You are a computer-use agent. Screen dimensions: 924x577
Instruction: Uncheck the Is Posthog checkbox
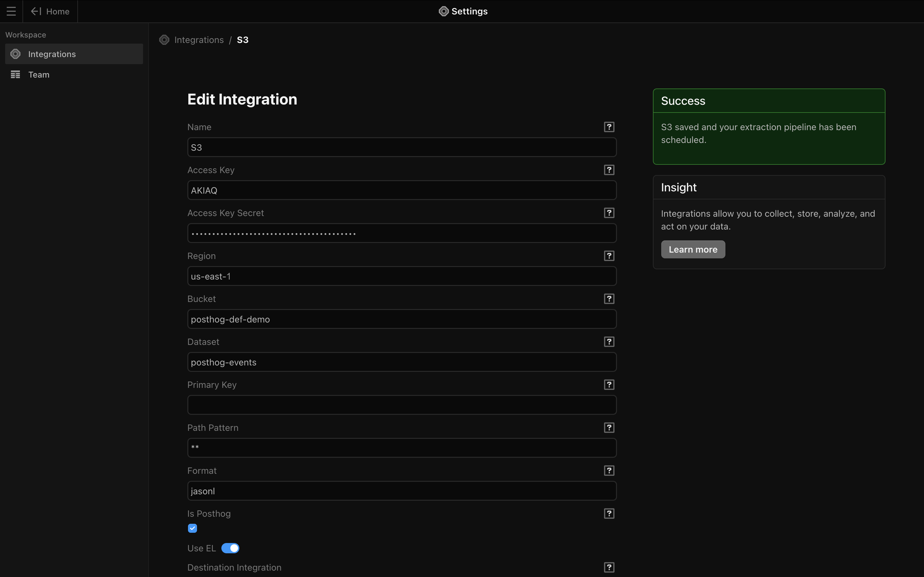193,528
